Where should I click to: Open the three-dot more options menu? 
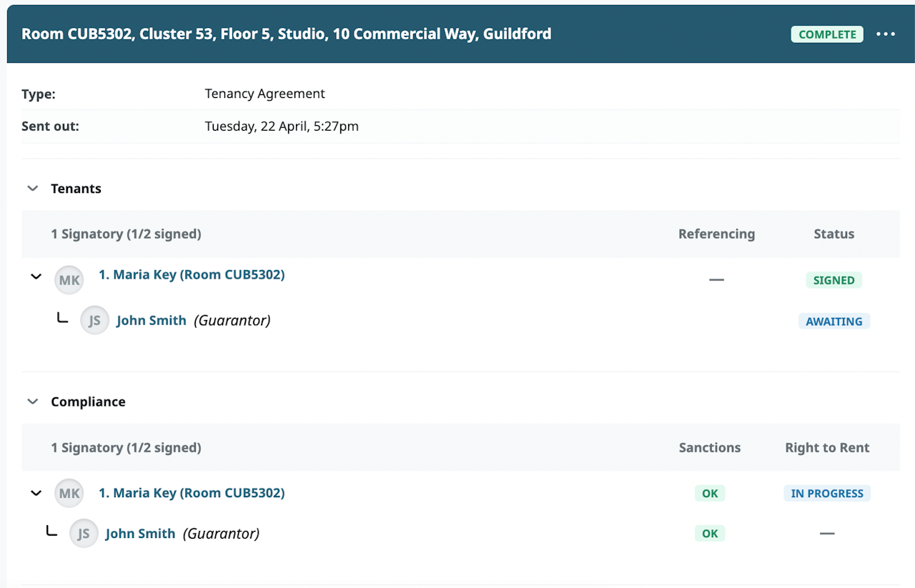[x=886, y=34]
